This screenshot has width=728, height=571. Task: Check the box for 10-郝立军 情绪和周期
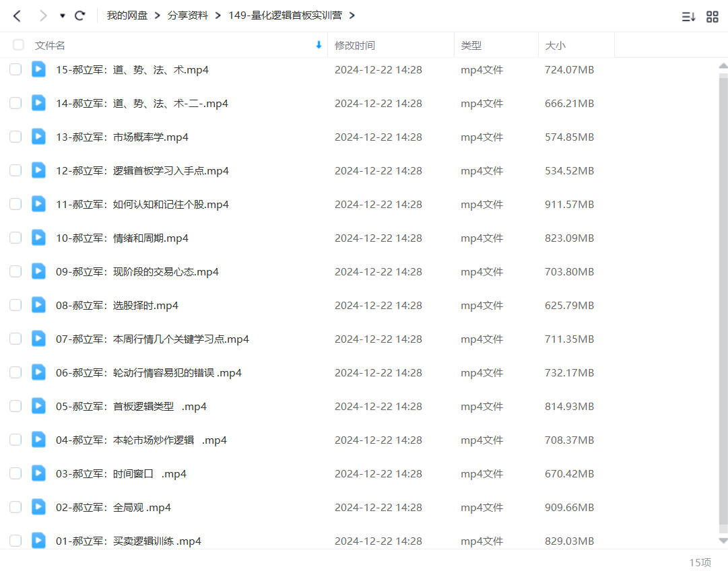pos(15,238)
